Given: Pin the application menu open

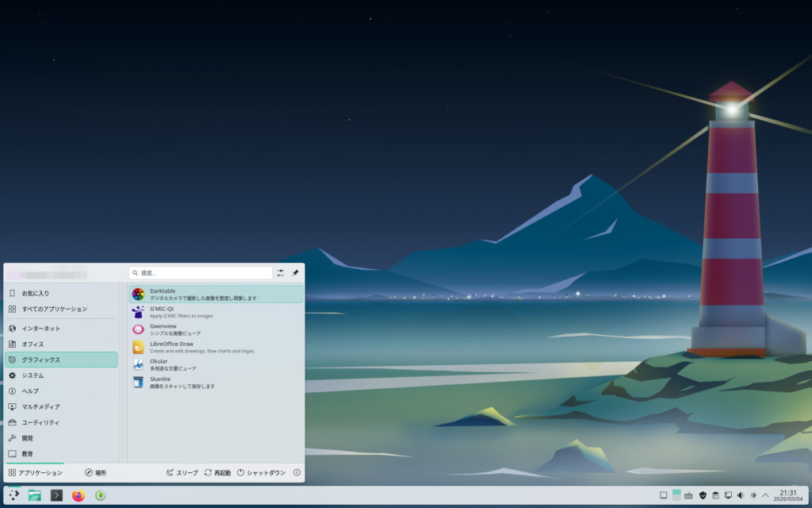Looking at the screenshot, I should click(x=295, y=273).
